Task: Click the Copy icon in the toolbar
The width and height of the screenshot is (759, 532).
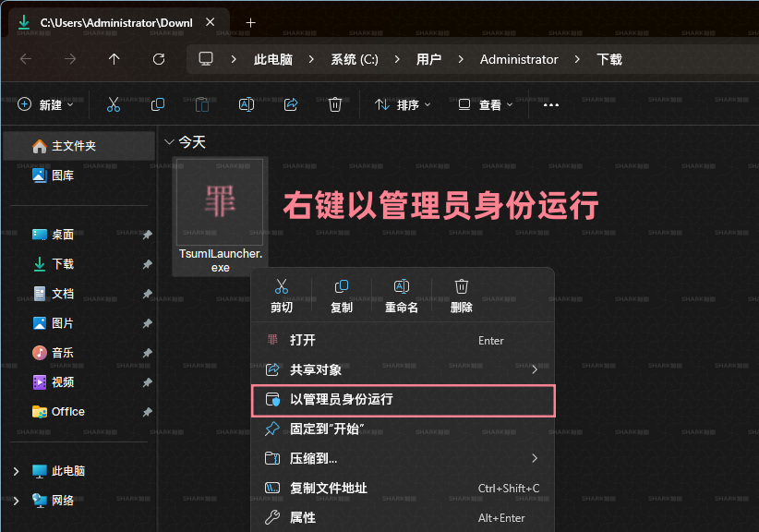Action: click(158, 104)
